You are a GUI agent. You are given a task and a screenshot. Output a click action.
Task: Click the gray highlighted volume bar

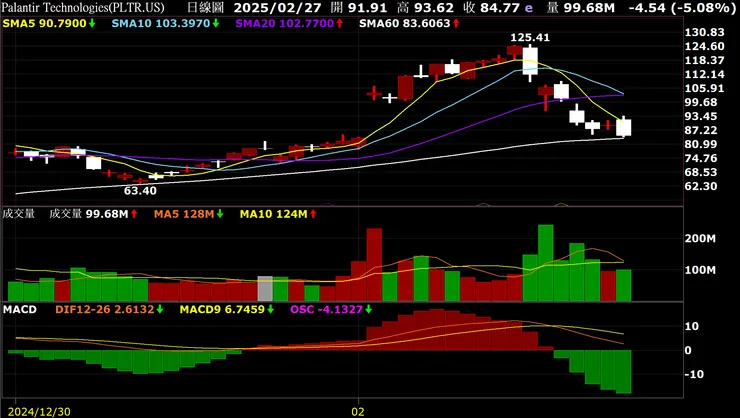(x=265, y=289)
